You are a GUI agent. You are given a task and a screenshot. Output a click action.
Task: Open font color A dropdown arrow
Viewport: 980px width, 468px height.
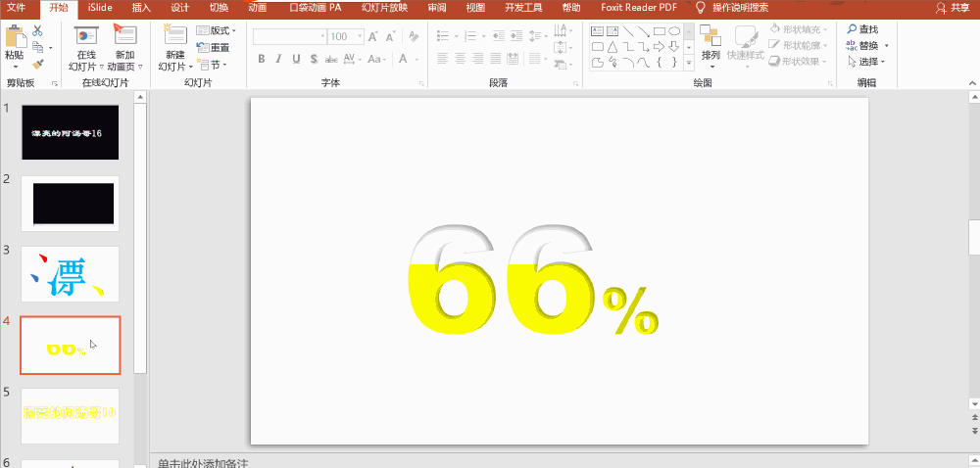point(416,60)
